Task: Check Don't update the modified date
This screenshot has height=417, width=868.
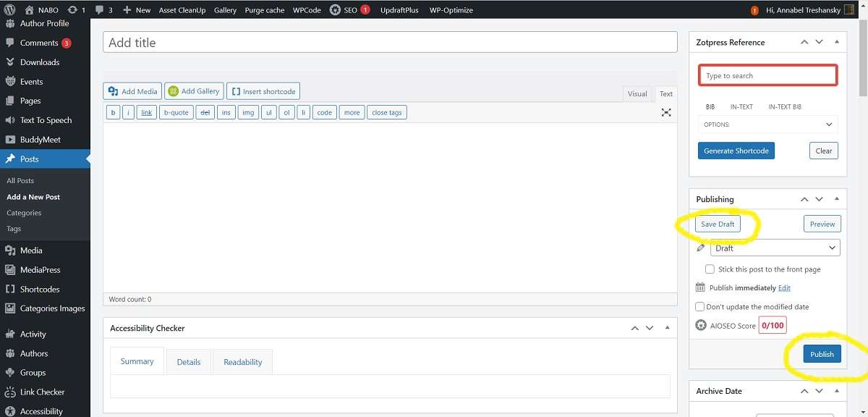Action: tap(699, 307)
